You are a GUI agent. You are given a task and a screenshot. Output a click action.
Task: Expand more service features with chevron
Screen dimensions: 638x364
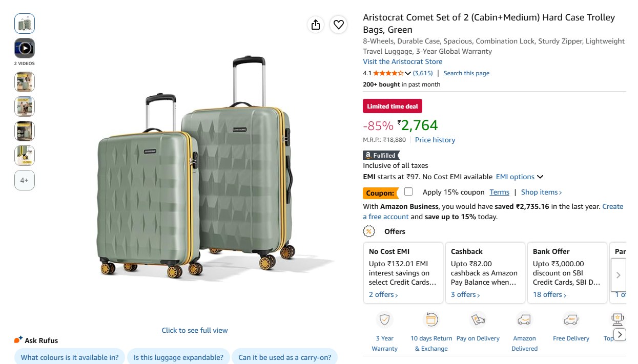(x=620, y=335)
